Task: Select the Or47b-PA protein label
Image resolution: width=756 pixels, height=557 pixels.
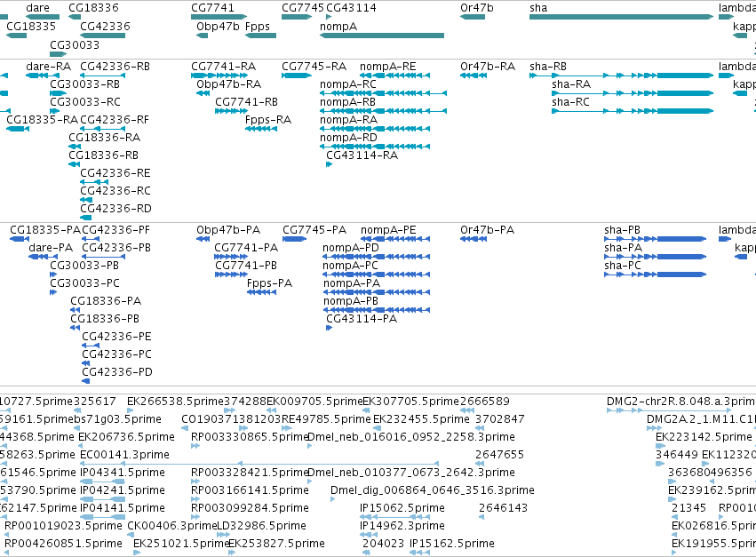Action: coord(488,229)
